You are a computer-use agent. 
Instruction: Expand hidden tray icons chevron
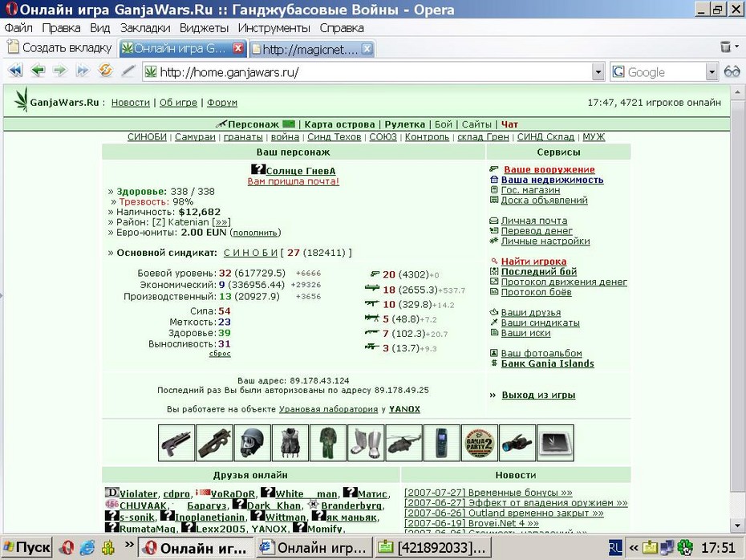coord(633,548)
